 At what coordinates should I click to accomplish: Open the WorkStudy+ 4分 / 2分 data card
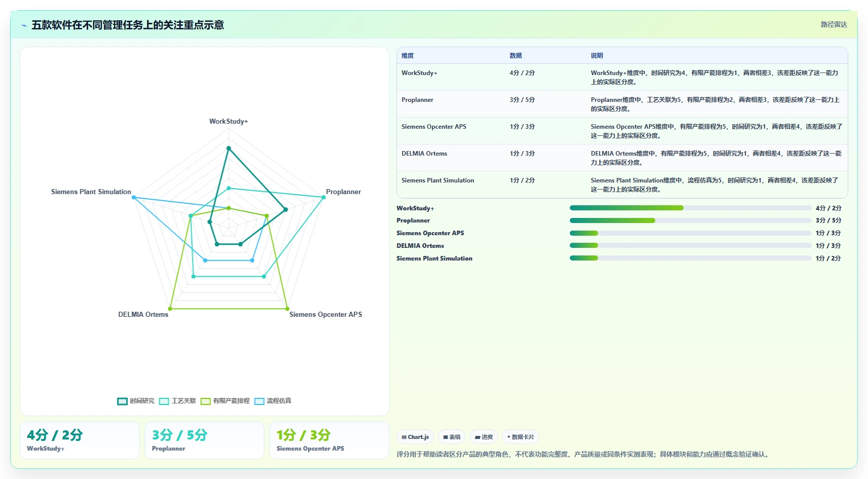80,440
